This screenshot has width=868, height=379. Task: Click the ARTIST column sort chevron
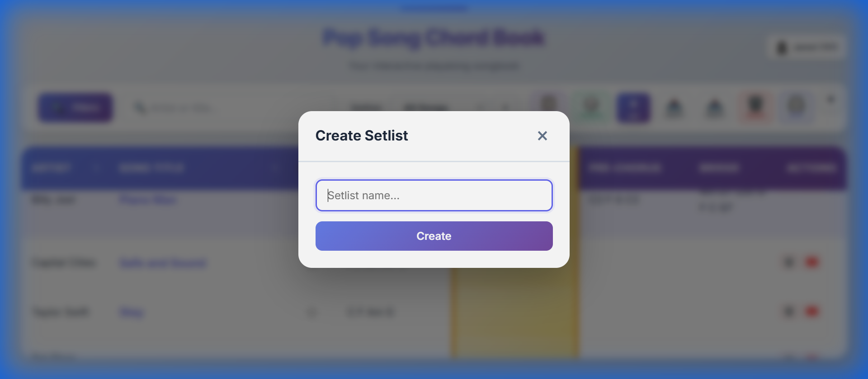(x=96, y=168)
